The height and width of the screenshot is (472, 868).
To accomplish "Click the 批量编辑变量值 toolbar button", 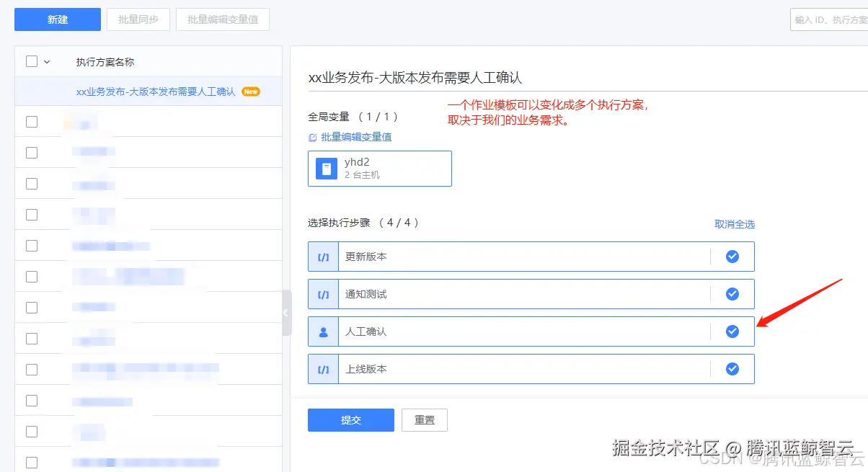I will click(x=222, y=19).
